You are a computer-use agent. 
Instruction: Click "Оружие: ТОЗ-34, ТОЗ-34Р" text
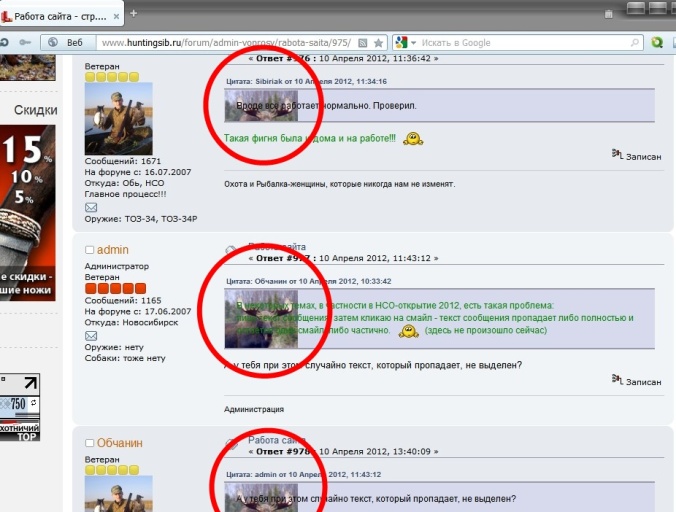coord(141,219)
